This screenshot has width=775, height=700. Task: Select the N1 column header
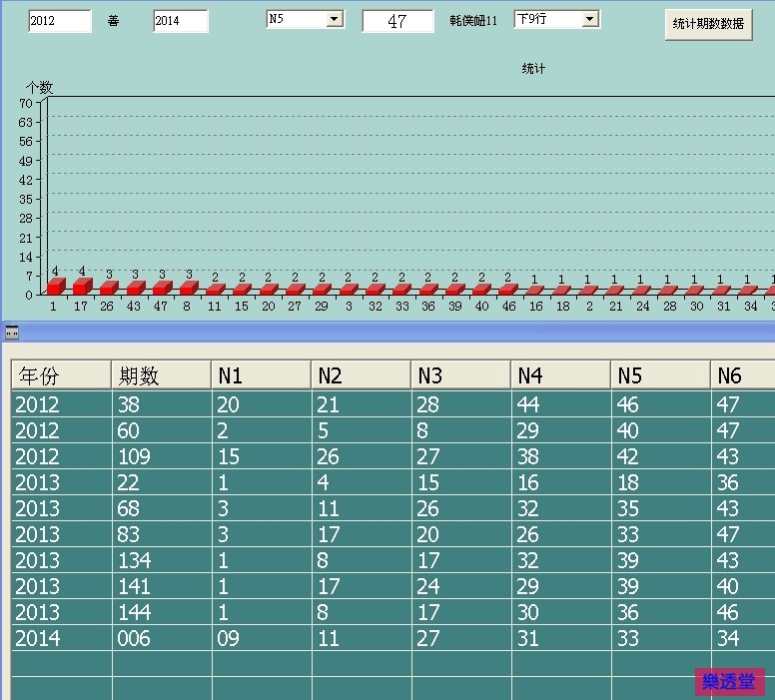[x=261, y=375]
